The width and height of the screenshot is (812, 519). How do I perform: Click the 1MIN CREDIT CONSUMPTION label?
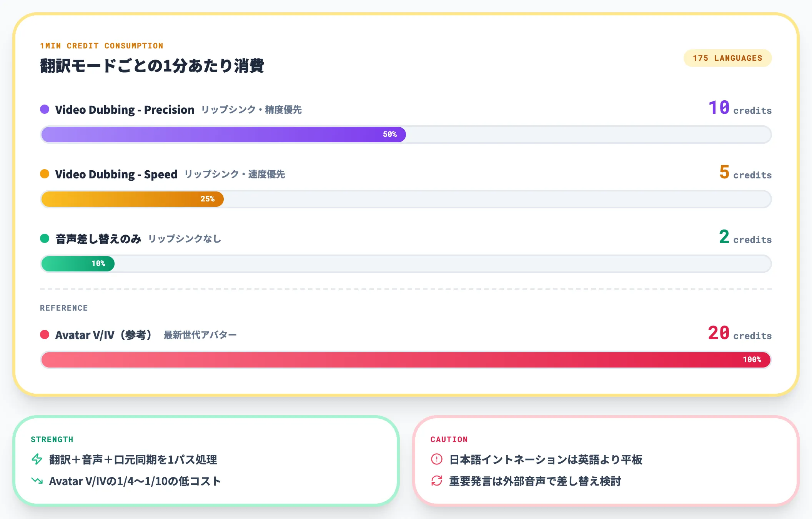[x=101, y=46]
